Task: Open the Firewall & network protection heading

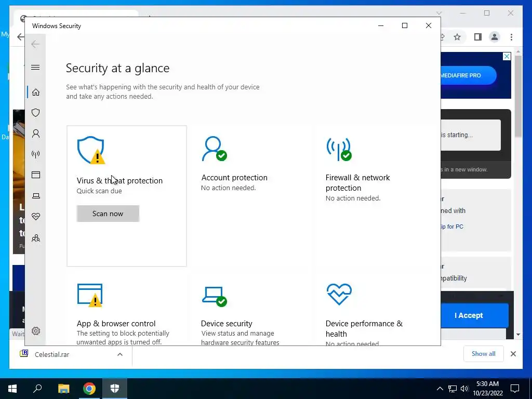Action: (357, 182)
